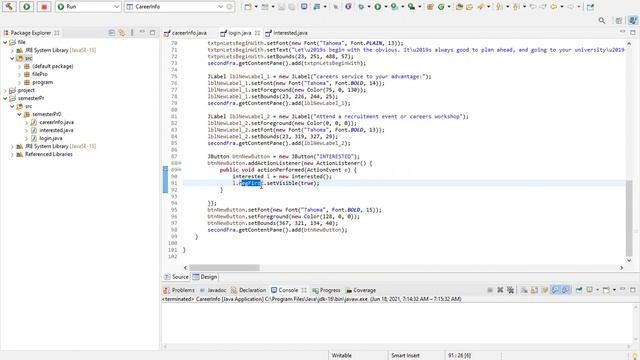Select the filePro package
The height and width of the screenshot is (360, 640).
click(40, 74)
